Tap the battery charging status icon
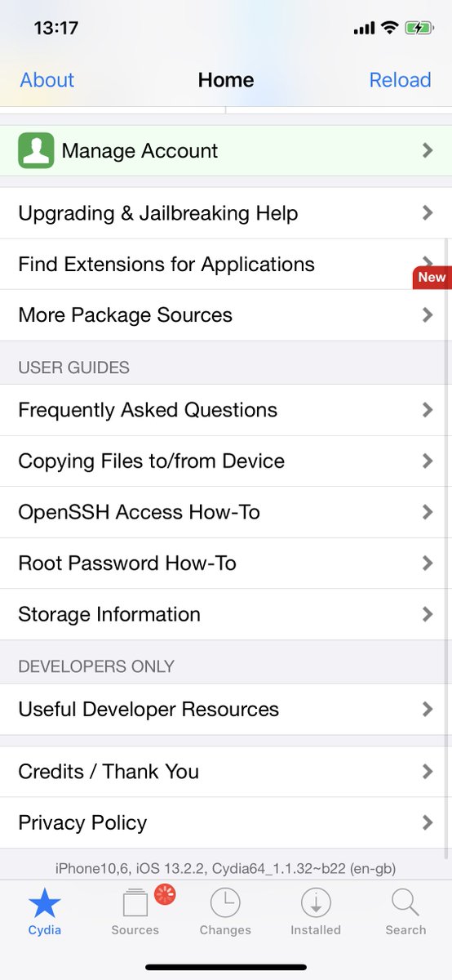 pos(419,28)
